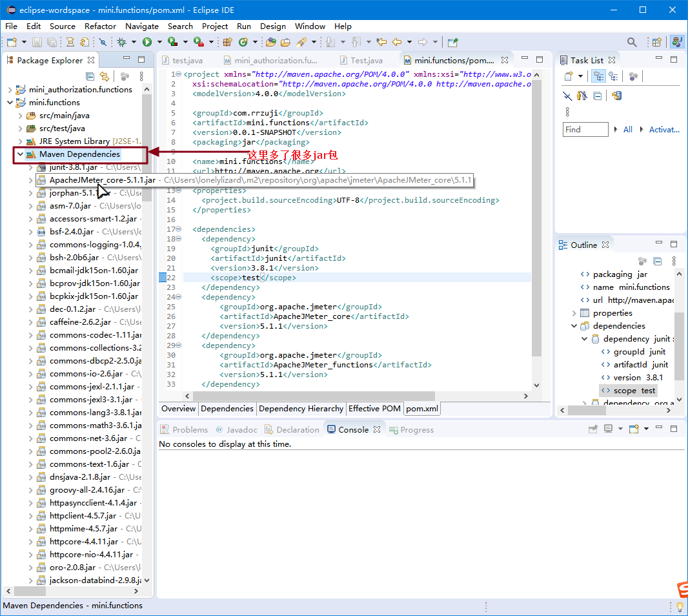Toggle Focus on Workweek in Task List
Viewport: 688px width, 616px height.
[x=633, y=76]
